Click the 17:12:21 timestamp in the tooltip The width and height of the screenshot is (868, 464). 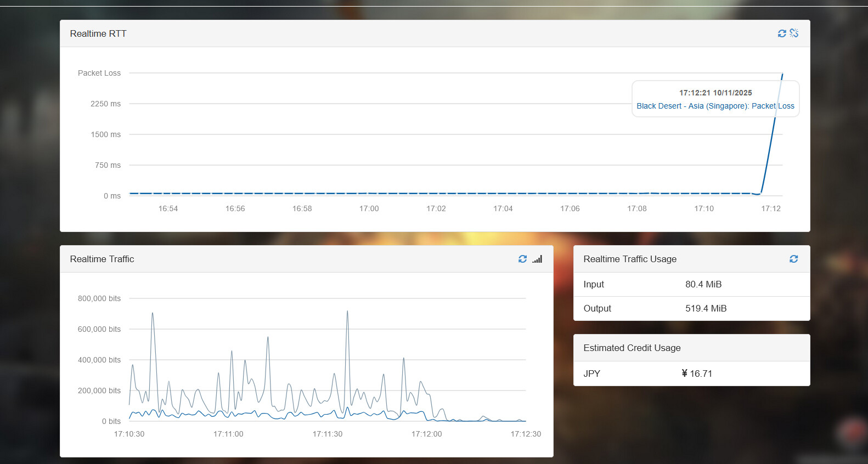[x=715, y=93]
